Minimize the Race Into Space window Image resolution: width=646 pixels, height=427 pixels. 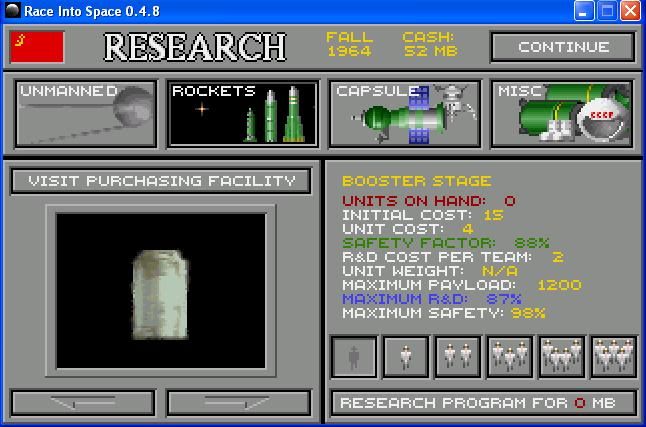tap(583, 11)
